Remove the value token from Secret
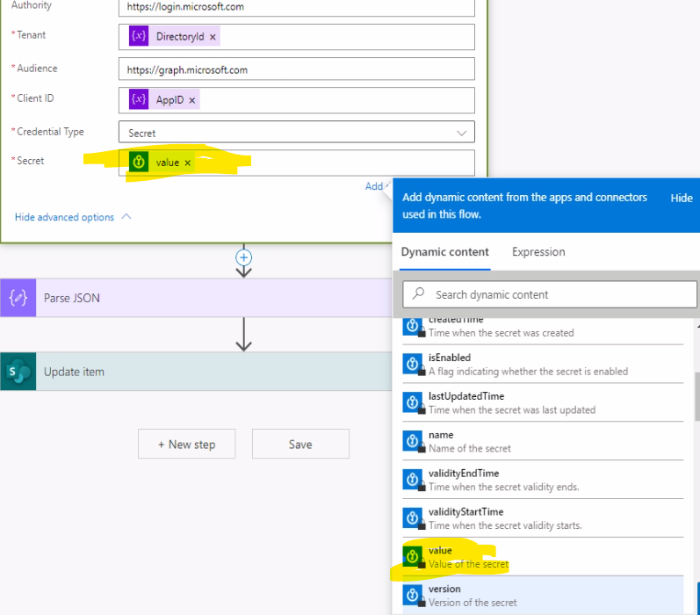The height and width of the screenshot is (615, 700). click(187, 163)
